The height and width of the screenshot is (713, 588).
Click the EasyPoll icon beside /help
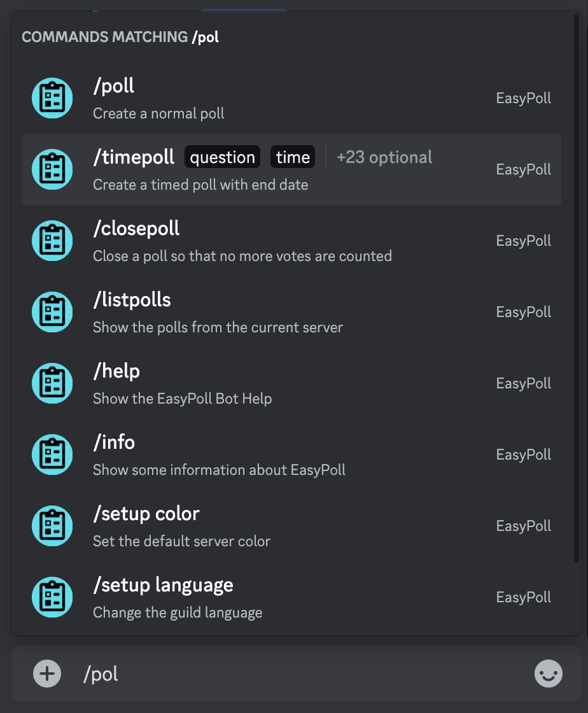pyautogui.click(x=52, y=383)
